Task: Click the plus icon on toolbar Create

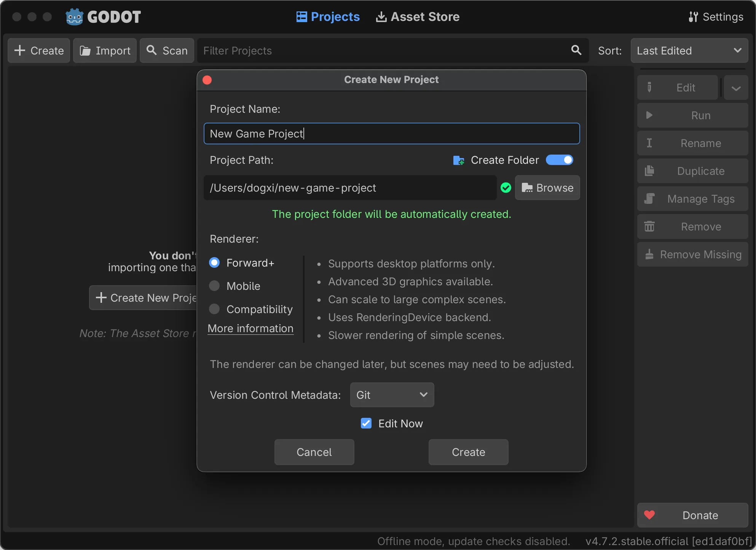Action: (19, 51)
